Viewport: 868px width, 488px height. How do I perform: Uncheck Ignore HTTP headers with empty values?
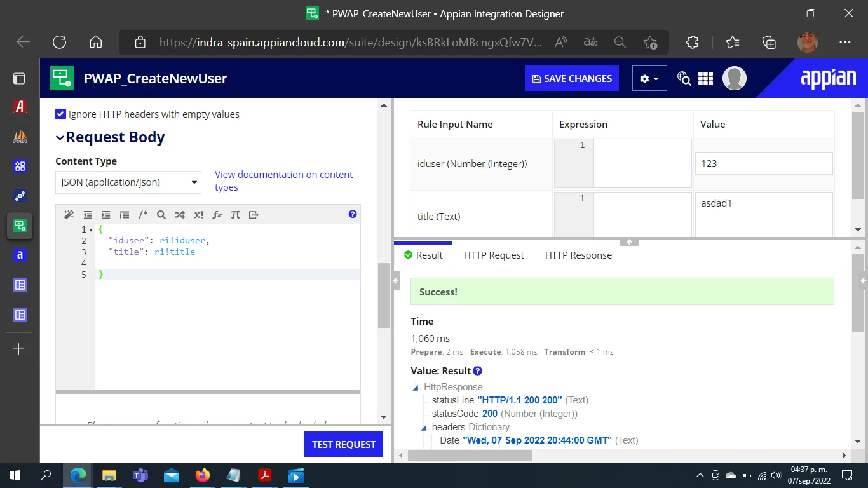point(61,114)
